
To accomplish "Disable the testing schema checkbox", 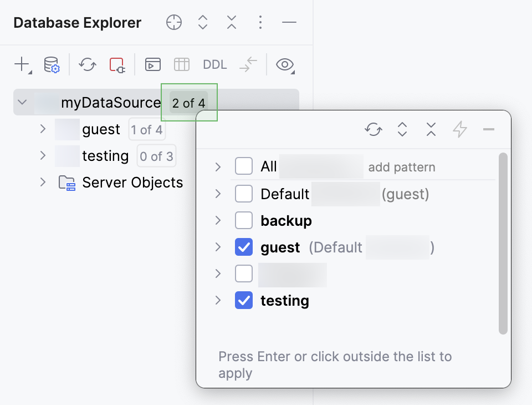I will [x=243, y=300].
